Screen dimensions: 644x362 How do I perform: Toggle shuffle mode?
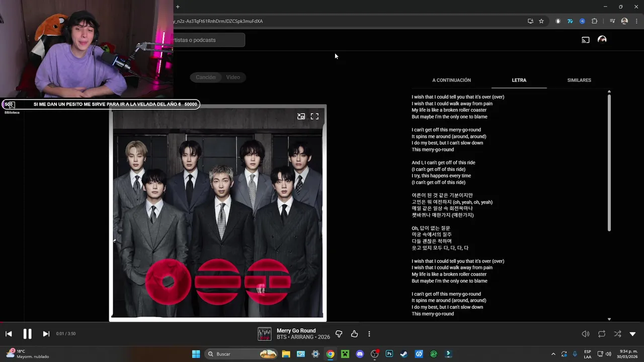pos(617,334)
